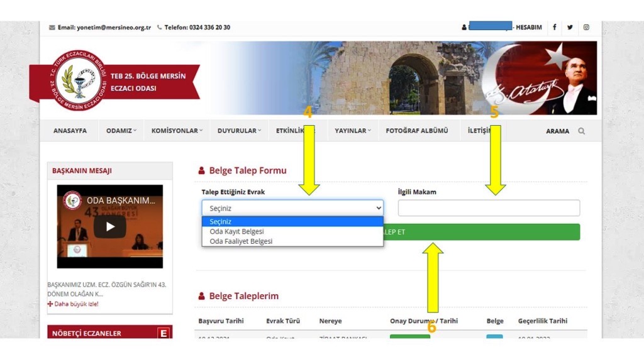Select Oda Kayıt Belgesi option
The image size is (644, 362).
coord(236,231)
